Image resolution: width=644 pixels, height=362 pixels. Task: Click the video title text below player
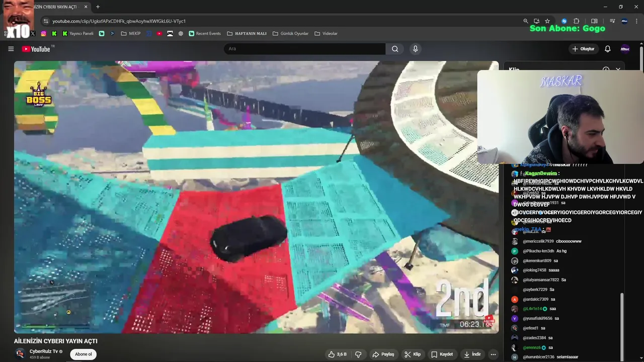[x=56, y=341]
